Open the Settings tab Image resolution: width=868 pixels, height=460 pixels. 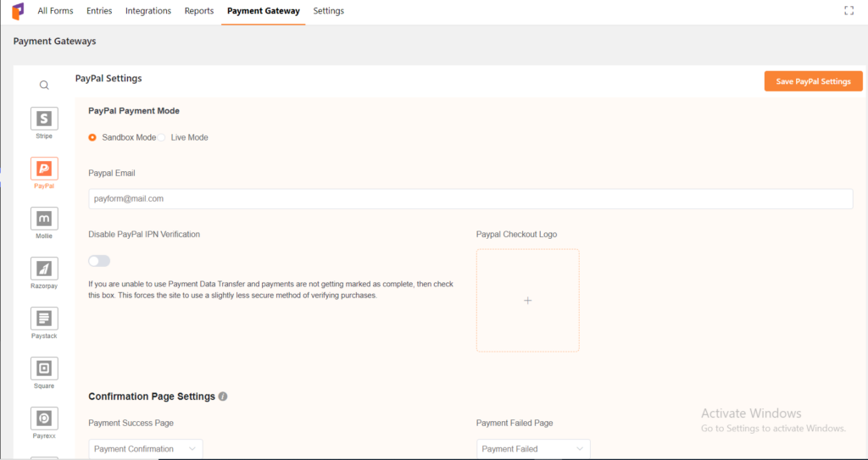pyautogui.click(x=328, y=11)
